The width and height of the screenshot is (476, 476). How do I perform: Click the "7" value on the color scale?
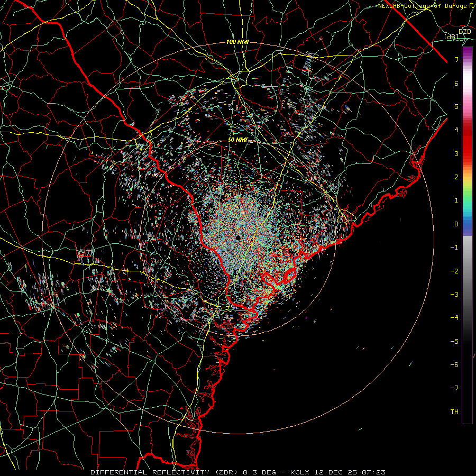click(456, 59)
